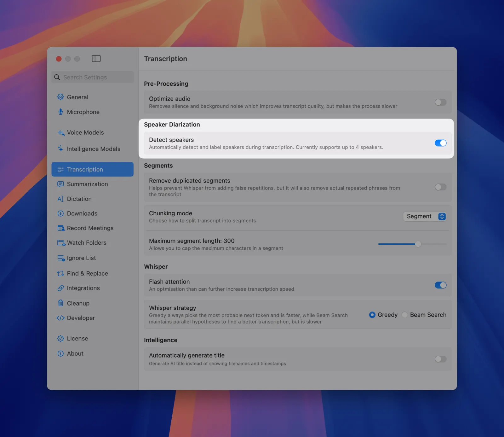The height and width of the screenshot is (437, 504).
Task: Click the License badge icon
Action: 60,338
